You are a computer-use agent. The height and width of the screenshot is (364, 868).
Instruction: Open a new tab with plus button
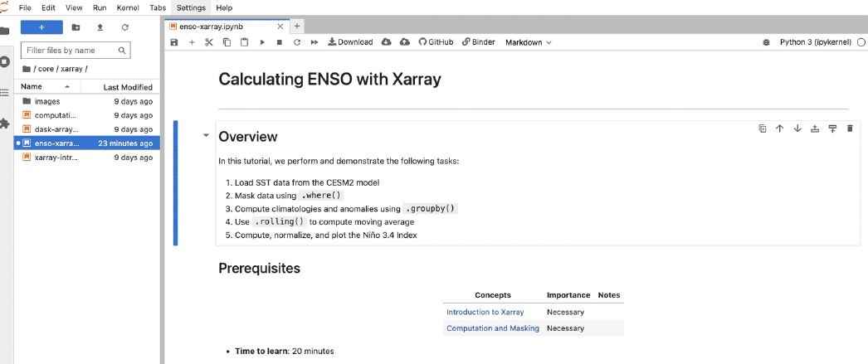[x=297, y=26]
